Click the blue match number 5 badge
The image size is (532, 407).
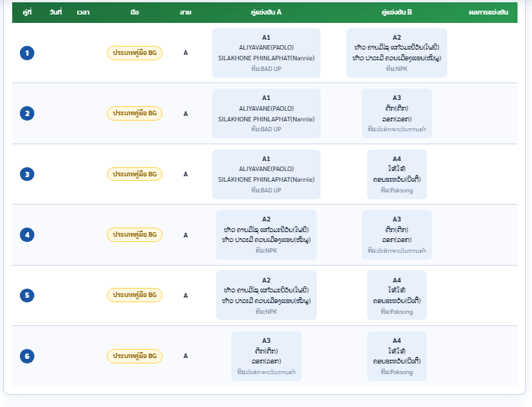pyautogui.click(x=27, y=296)
